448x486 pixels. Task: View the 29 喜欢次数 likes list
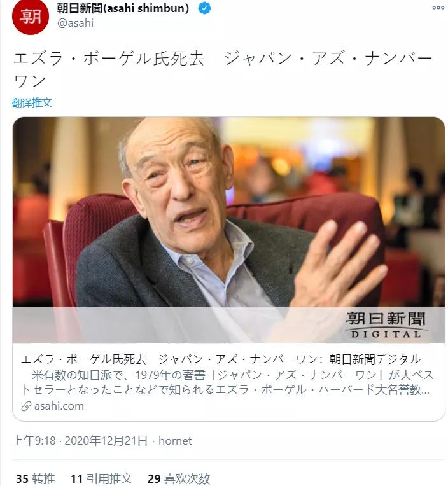[179, 479]
